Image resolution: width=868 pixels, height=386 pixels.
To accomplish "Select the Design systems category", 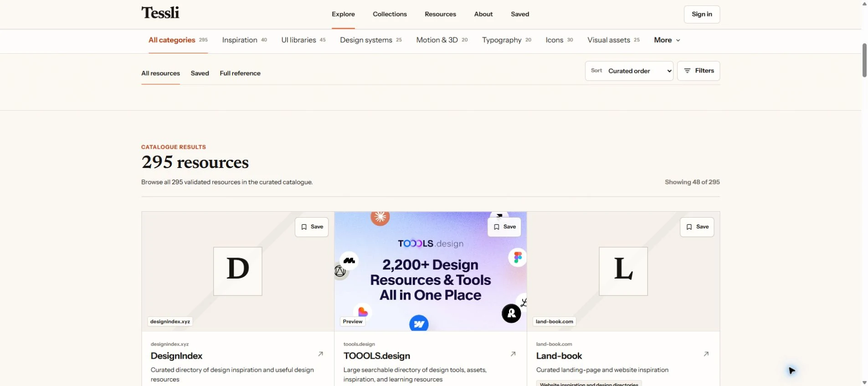I will (x=371, y=40).
